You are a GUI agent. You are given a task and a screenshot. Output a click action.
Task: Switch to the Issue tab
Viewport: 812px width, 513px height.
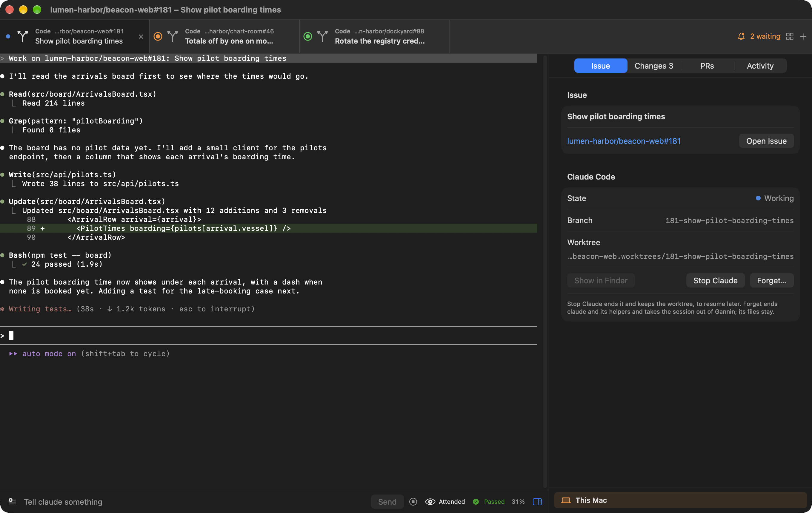point(601,66)
